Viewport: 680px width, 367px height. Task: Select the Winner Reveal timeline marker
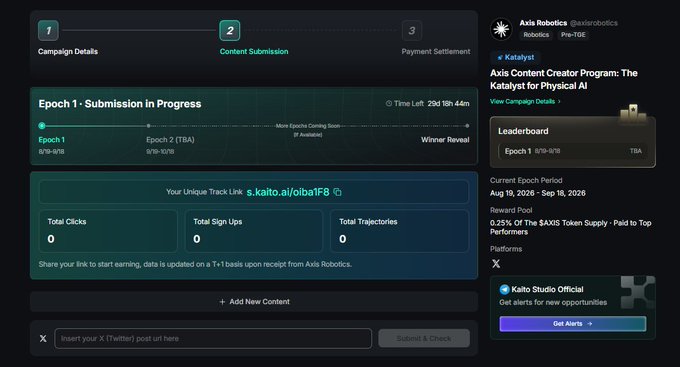tap(467, 126)
